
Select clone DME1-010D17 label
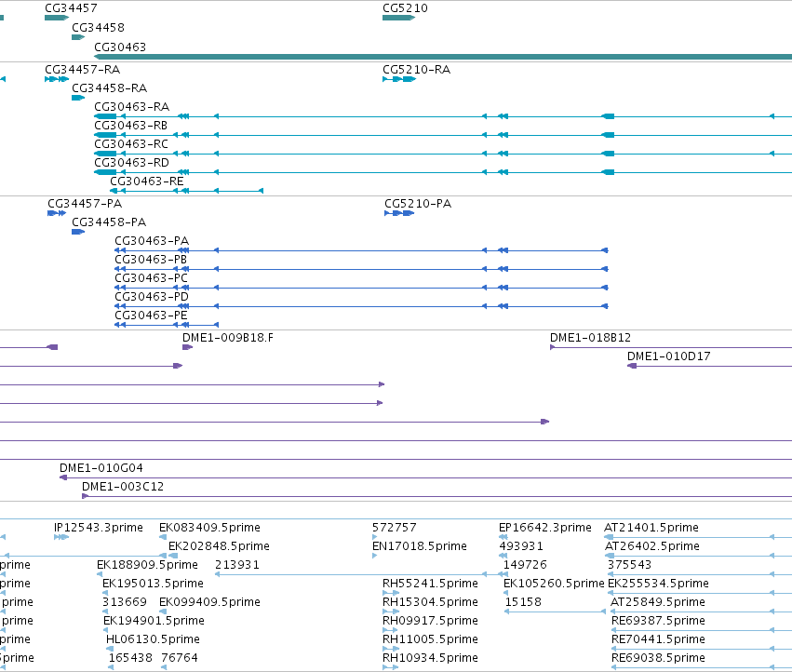coord(669,356)
